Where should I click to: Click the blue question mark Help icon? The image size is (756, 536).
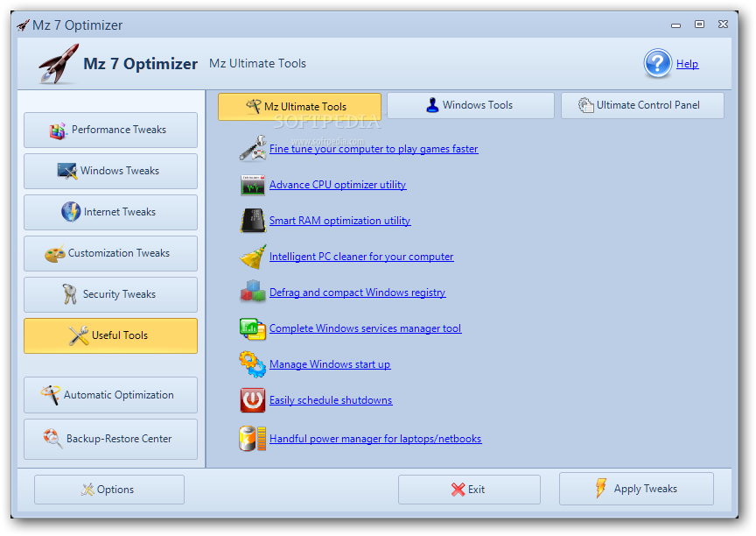click(x=658, y=63)
